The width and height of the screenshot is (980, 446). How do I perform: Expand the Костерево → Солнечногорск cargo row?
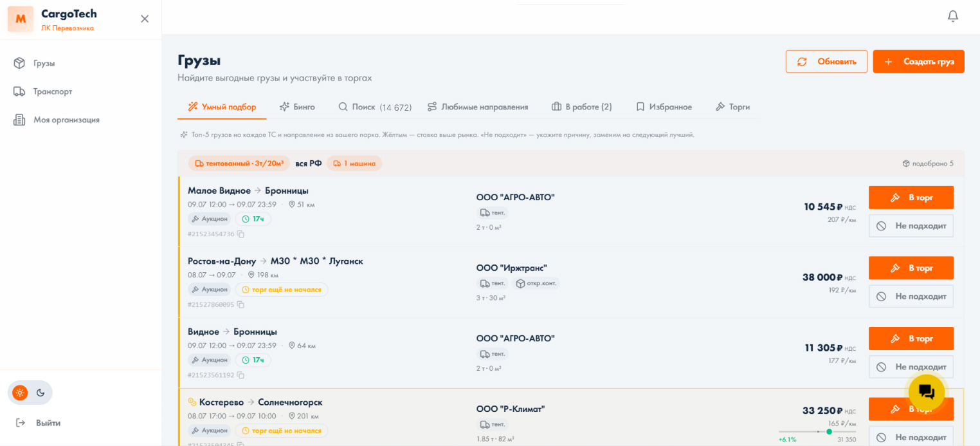(571, 417)
